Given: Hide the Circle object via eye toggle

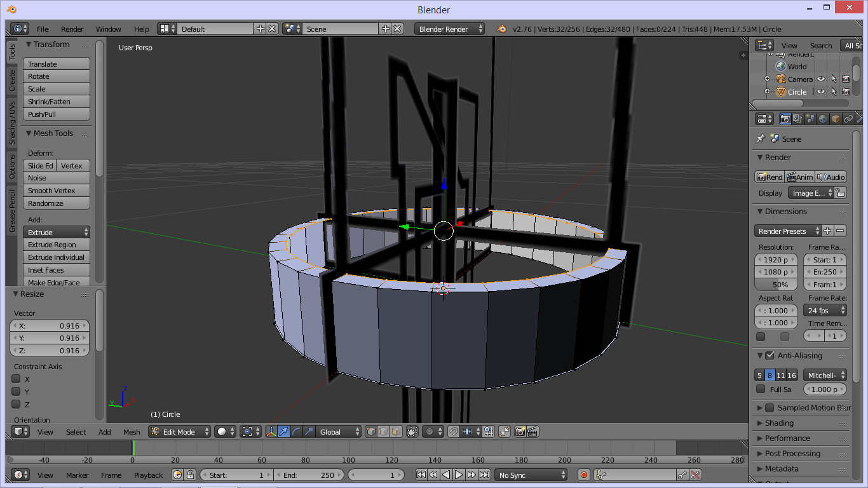Looking at the screenshot, I should click(820, 91).
